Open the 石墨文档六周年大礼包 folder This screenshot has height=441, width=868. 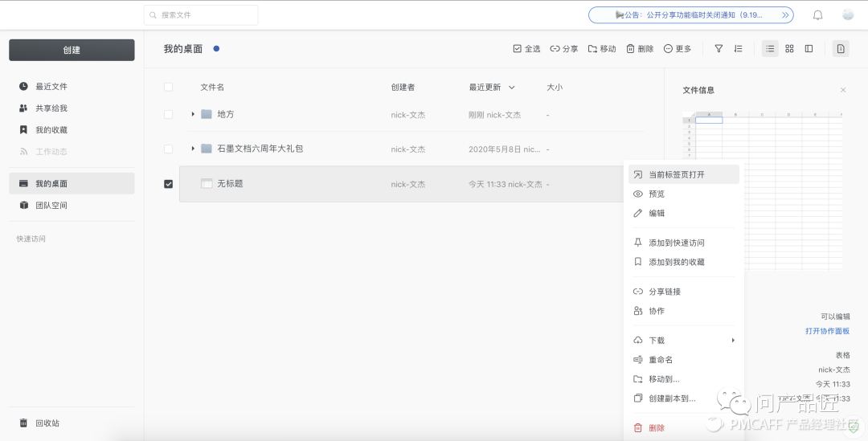[260, 149]
